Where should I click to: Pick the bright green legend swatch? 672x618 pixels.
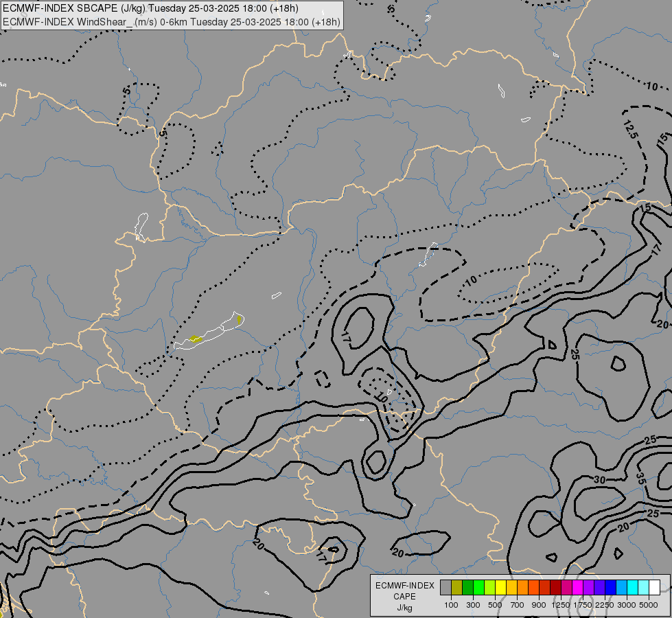[x=478, y=588]
